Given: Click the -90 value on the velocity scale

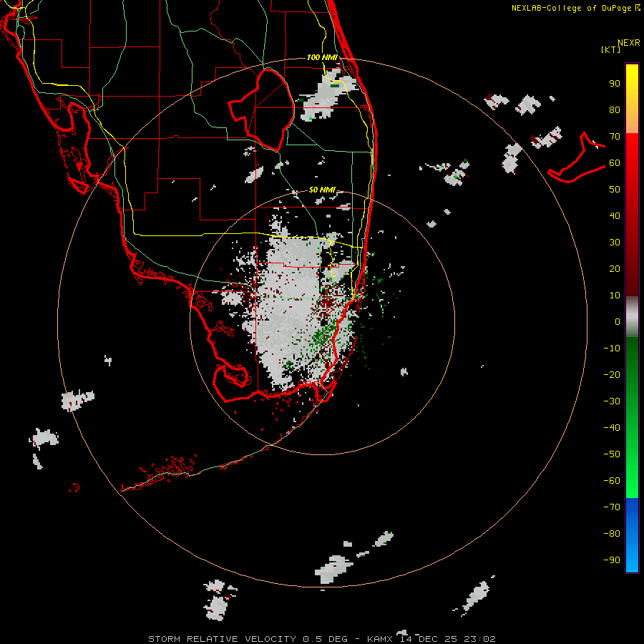Looking at the screenshot, I should pos(612,560).
